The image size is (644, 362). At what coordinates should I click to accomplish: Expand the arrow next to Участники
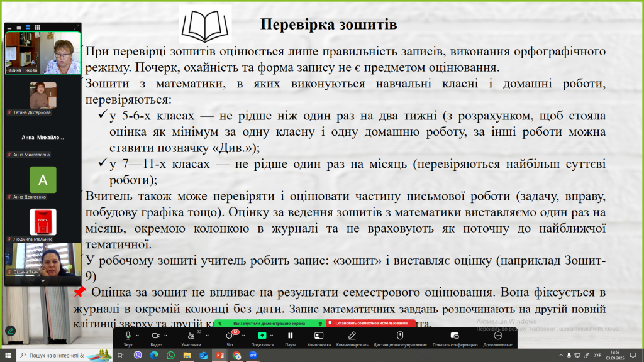[207, 336]
